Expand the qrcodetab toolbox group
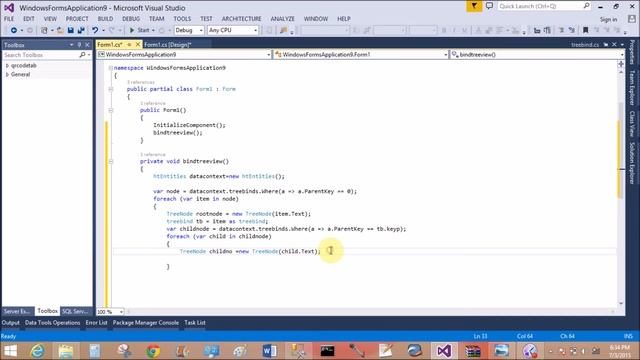 click(7, 65)
